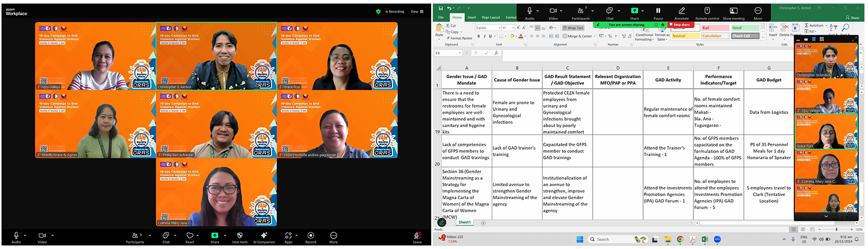Click Cut in Clipboard group
Image resolution: width=868 pixels, height=249 pixels.
coord(451,26)
